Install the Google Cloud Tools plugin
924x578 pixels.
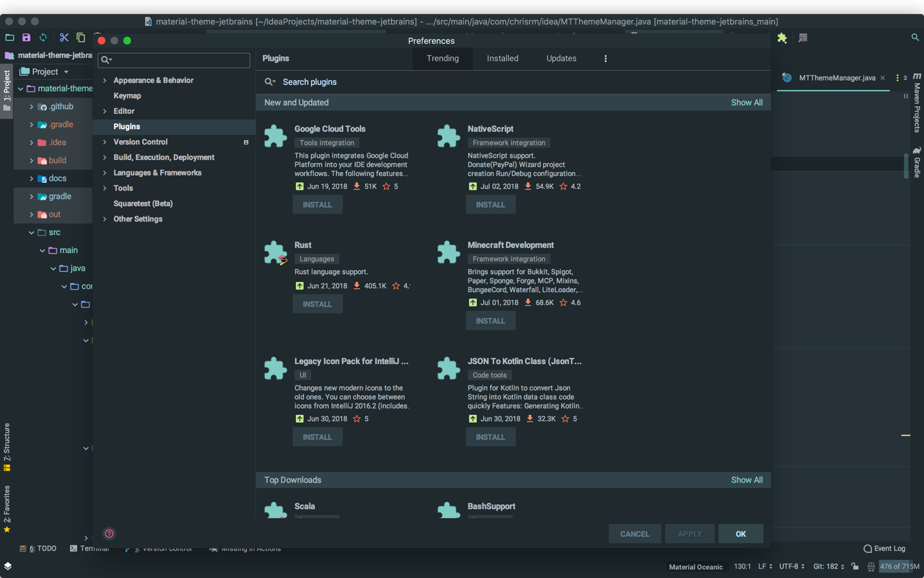318,205
